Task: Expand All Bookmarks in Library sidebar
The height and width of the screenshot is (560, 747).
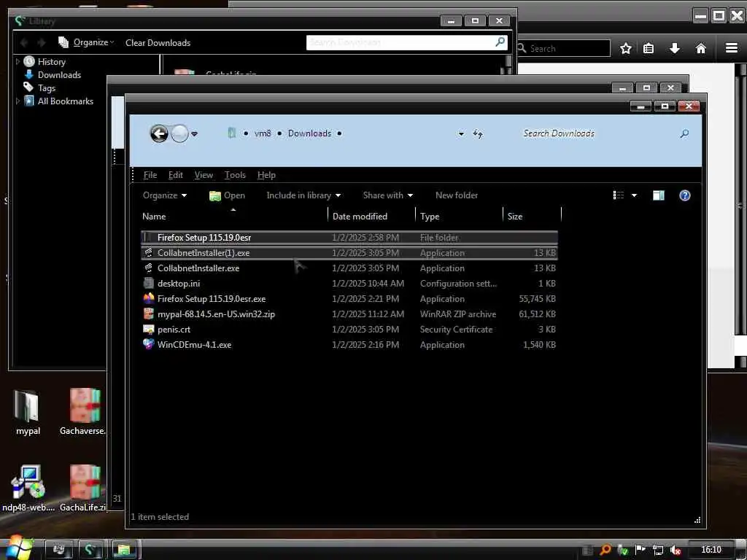Action: 18,101
